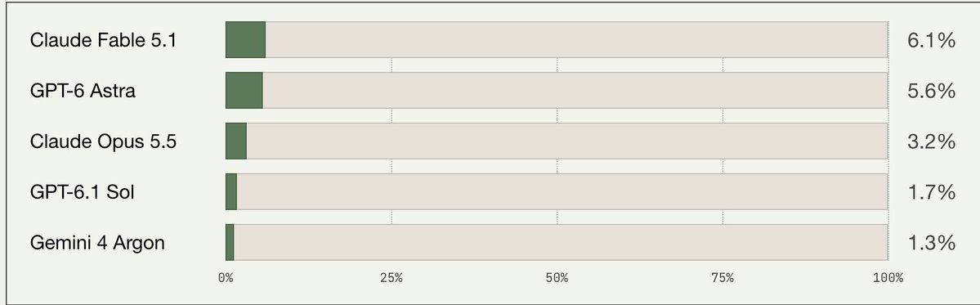
Task: Select the GPT-6.1 Sol label
Action: click(83, 192)
